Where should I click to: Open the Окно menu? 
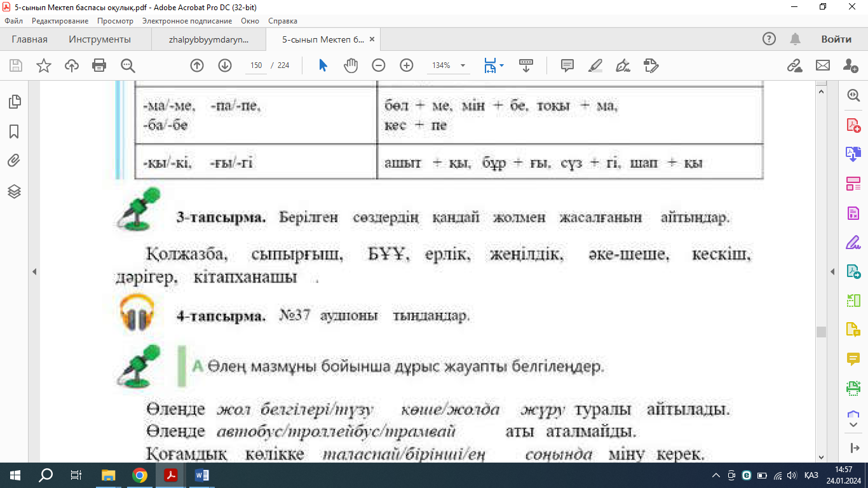coord(250,21)
